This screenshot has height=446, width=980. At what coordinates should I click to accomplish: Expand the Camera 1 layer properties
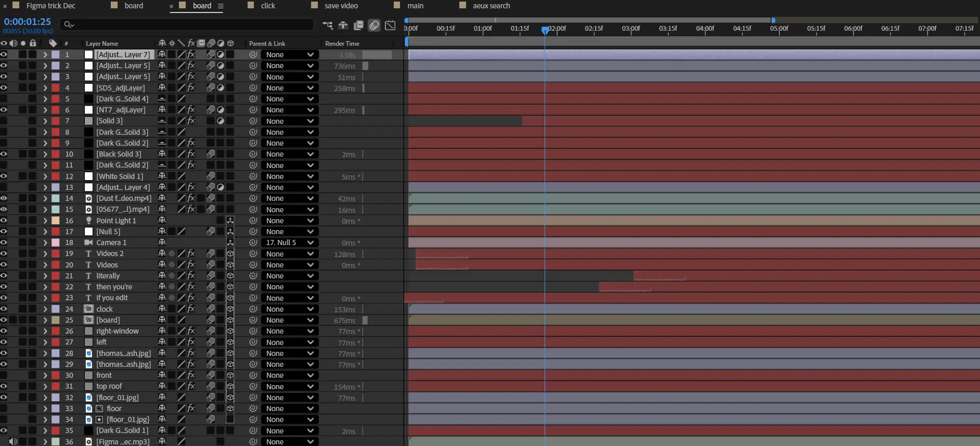[45, 243]
